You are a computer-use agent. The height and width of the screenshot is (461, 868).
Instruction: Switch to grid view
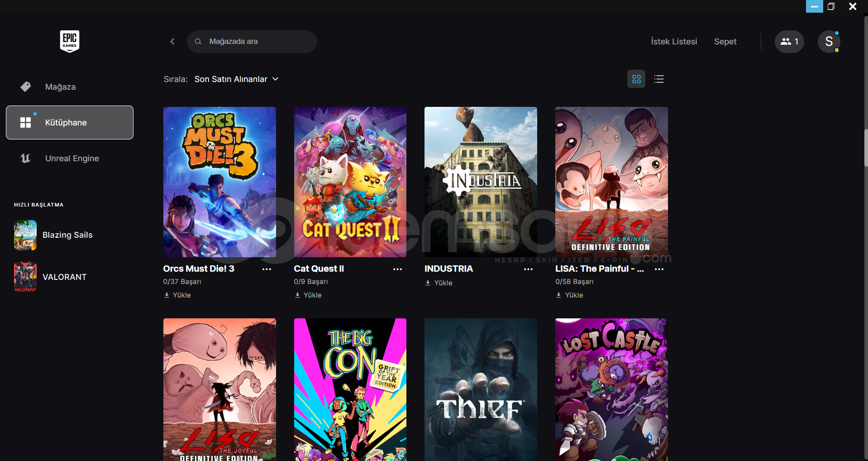pyautogui.click(x=636, y=79)
